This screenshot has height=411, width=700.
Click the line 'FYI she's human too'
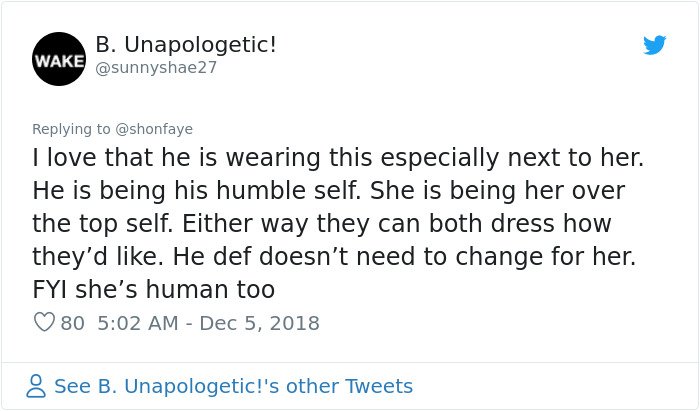click(x=154, y=289)
